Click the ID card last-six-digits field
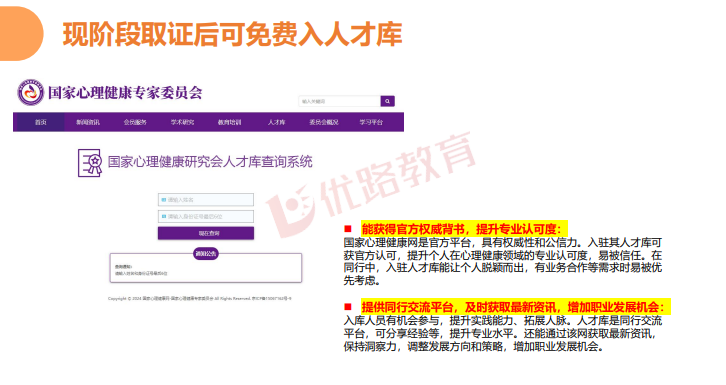The height and width of the screenshot is (385, 726). 206,216
